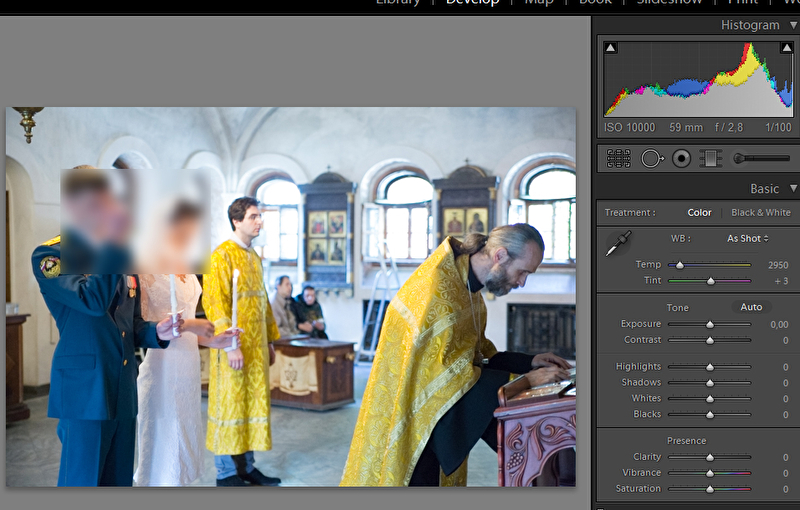The height and width of the screenshot is (510, 800).
Task: Set treatment to Black & White
Action: point(760,213)
